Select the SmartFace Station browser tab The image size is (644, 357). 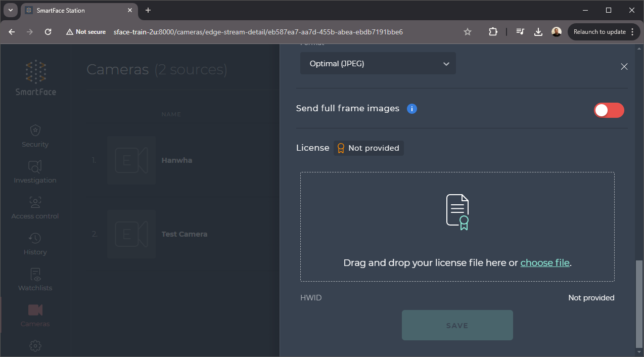78,10
